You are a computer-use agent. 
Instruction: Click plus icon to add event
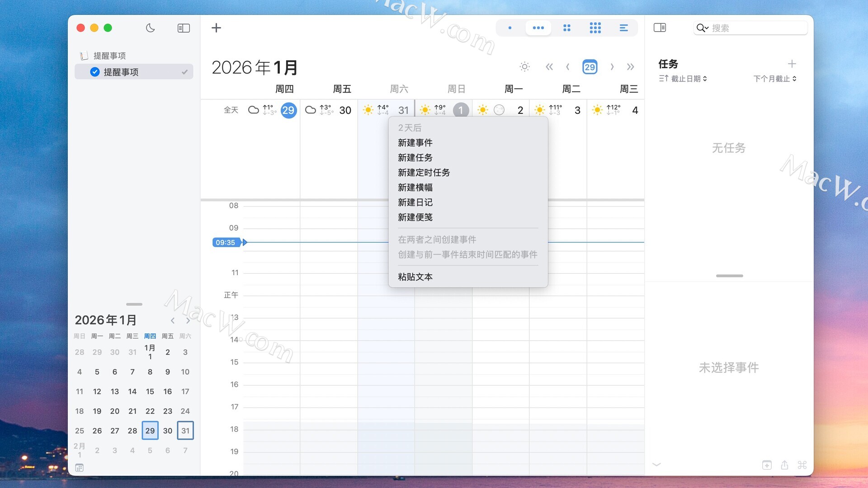(216, 28)
